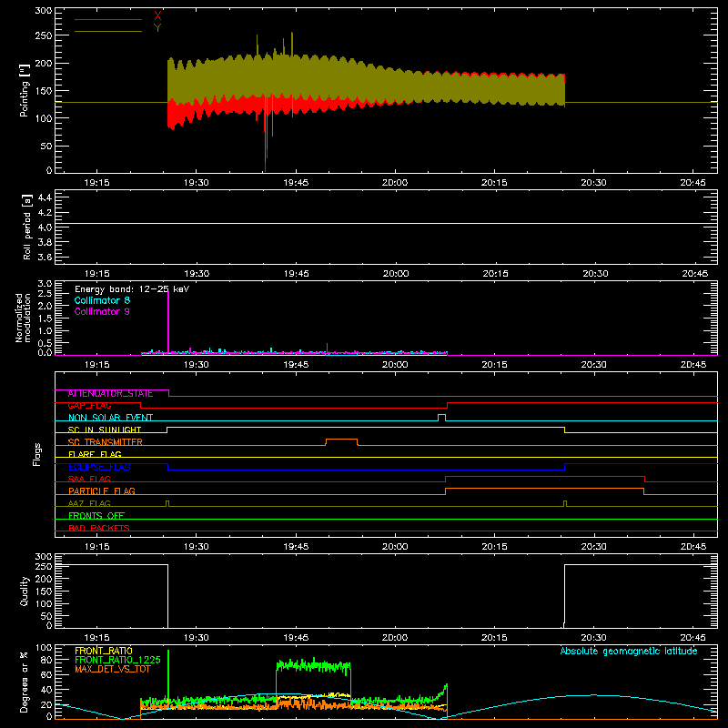Click the ATTENUATOR_STATE flag label
This screenshot has height=728, width=728.
click(x=110, y=394)
